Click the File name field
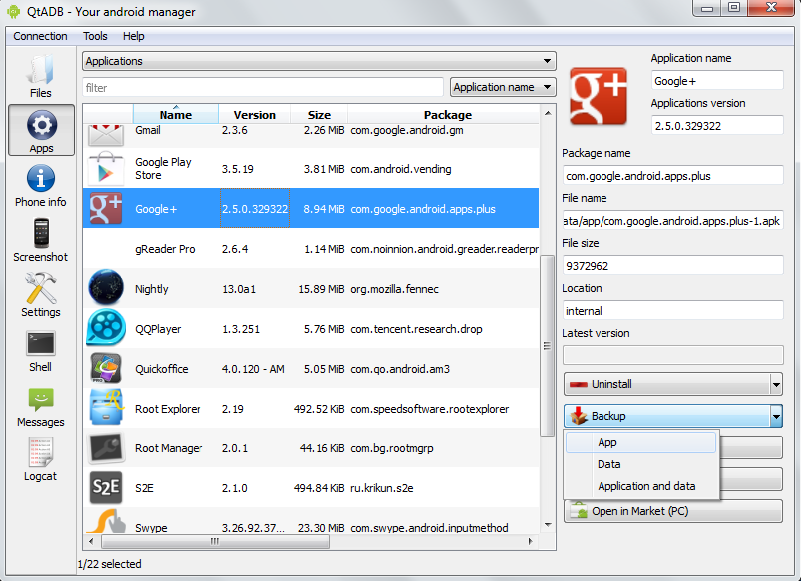The image size is (801, 583). pyautogui.click(x=673, y=221)
